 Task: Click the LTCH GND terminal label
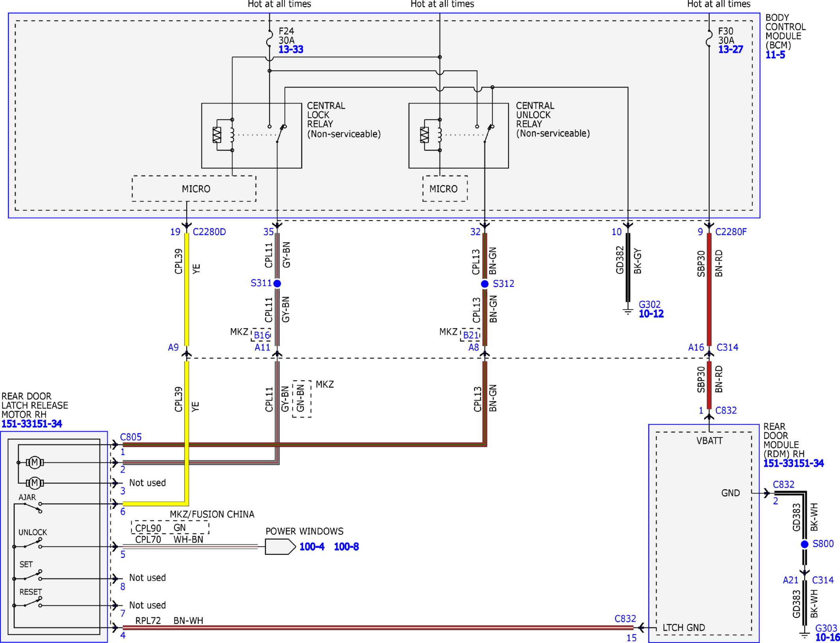click(684, 628)
